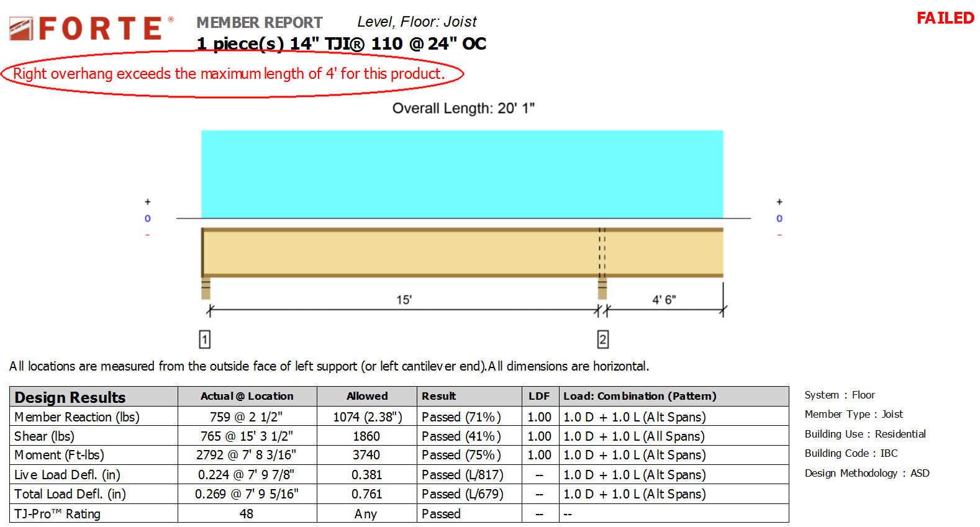
Task: Select the 4' 6" overhang dimension
Action: point(664,300)
